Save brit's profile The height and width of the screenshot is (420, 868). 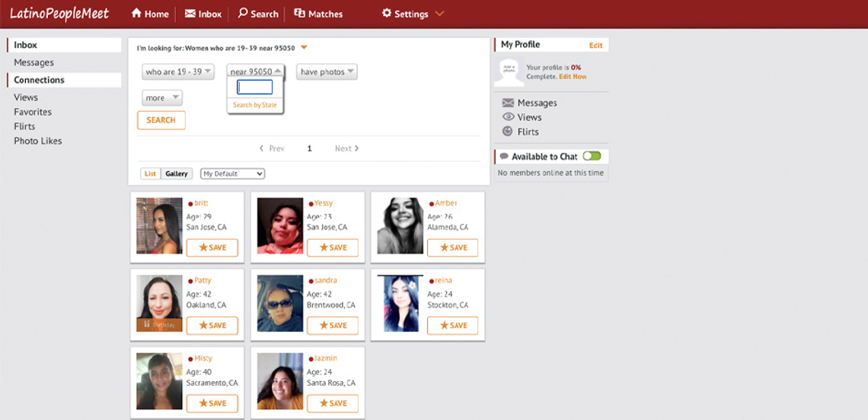pos(212,248)
